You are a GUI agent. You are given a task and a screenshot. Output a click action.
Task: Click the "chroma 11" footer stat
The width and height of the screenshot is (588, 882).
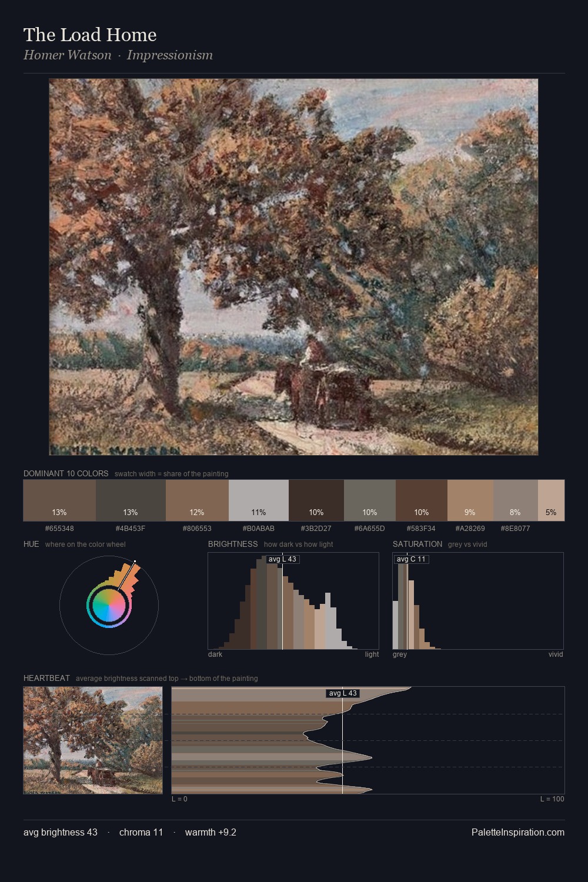click(x=141, y=832)
